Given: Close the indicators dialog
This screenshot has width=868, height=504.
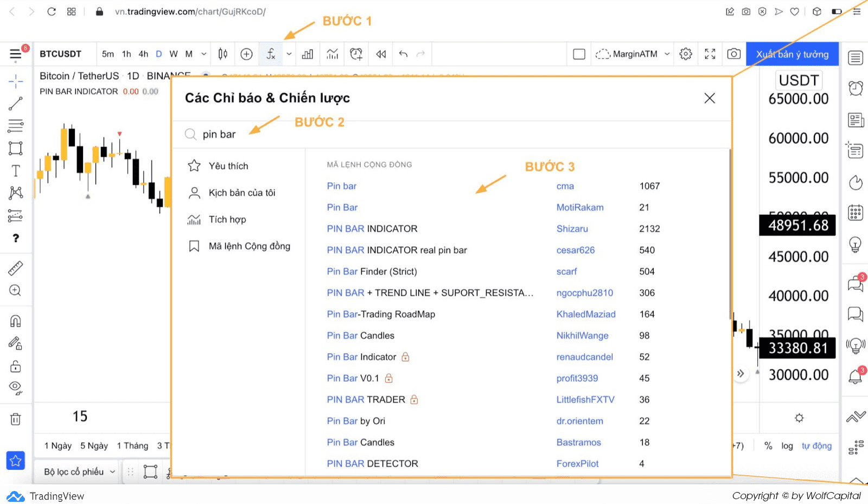Looking at the screenshot, I should [x=709, y=98].
